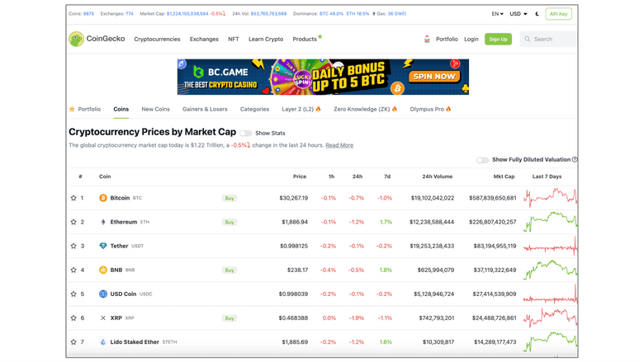Toggle Show Fully Diluted Valuation

[482, 160]
